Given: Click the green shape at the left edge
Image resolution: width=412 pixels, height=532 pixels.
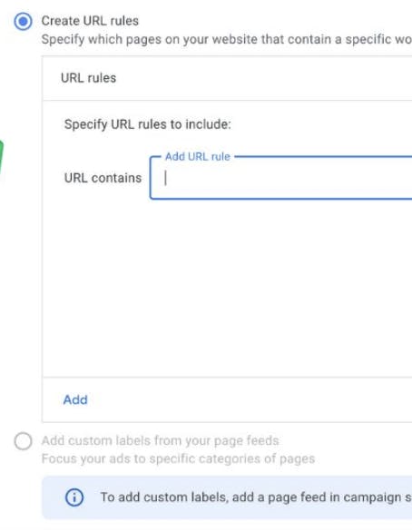Looking at the screenshot, I should pos(1,157).
